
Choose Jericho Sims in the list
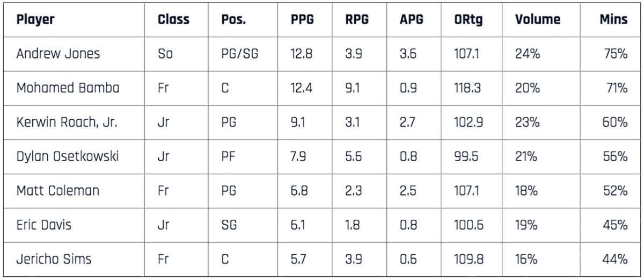[x=54, y=259]
